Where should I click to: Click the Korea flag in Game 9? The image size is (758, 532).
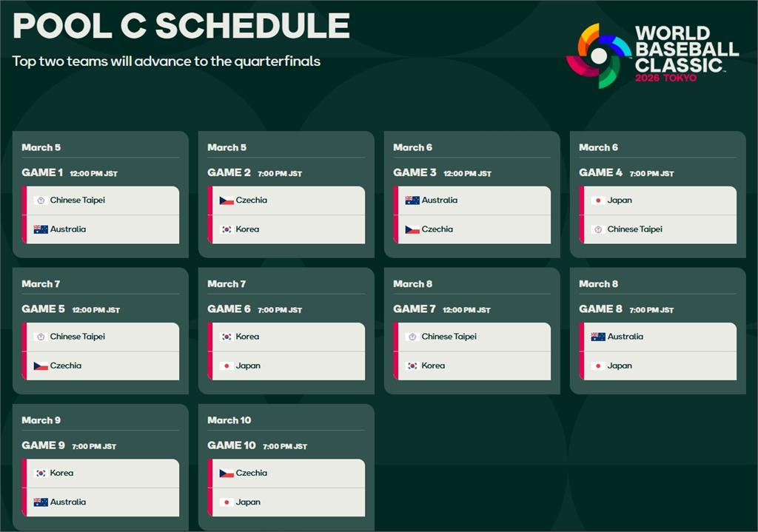(x=41, y=473)
